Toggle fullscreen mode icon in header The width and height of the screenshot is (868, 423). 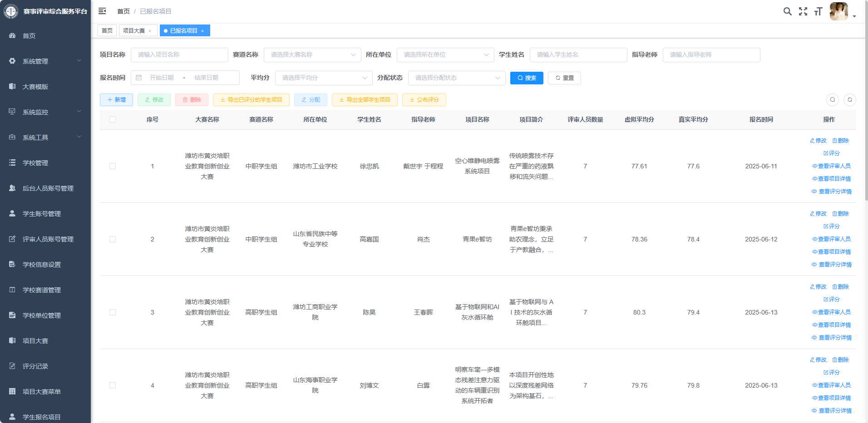point(803,11)
